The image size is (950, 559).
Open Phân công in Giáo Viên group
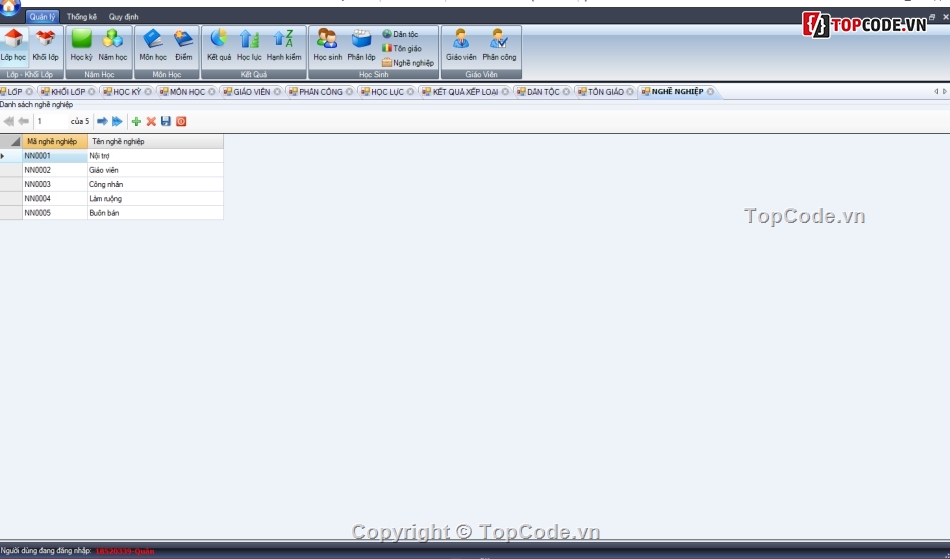[x=499, y=45]
